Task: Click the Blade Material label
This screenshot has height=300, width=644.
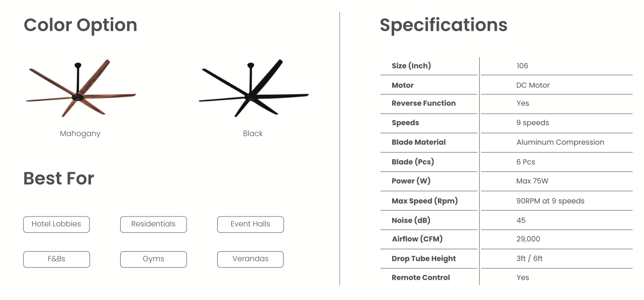Action: pyautogui.click(x=419, y=142)
